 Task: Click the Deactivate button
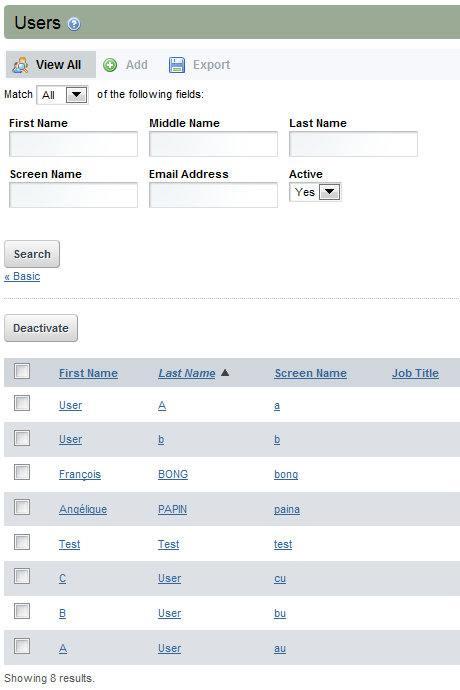tap(41, 328)
